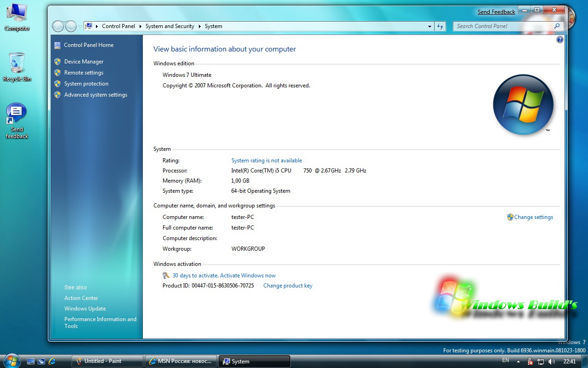Click the Intel Core i5 processor text
The height and width of the screenshot is (368, 588).
pyautogui.click(x=299, y=171)
